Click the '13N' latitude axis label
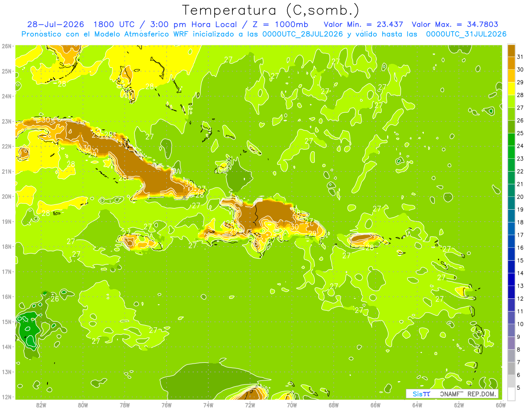Image resolution: width=532 pixels, height=411 pixels. pos(7,372)
